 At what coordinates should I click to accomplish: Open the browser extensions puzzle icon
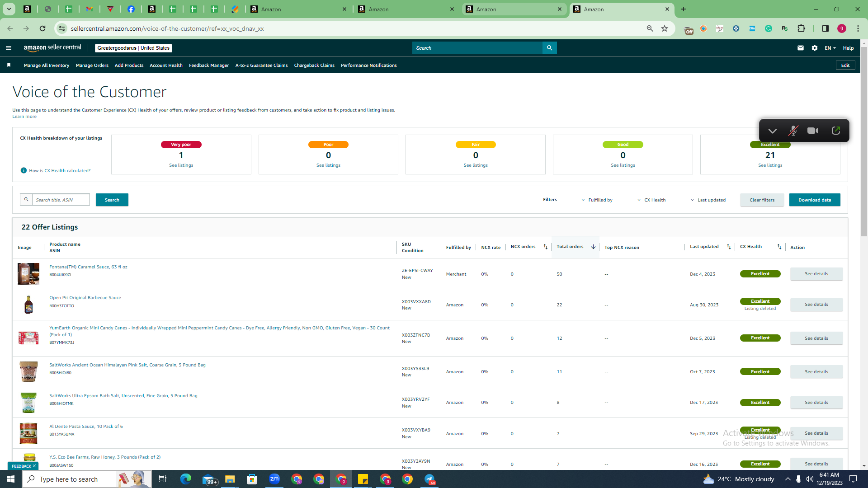(802, 28)
